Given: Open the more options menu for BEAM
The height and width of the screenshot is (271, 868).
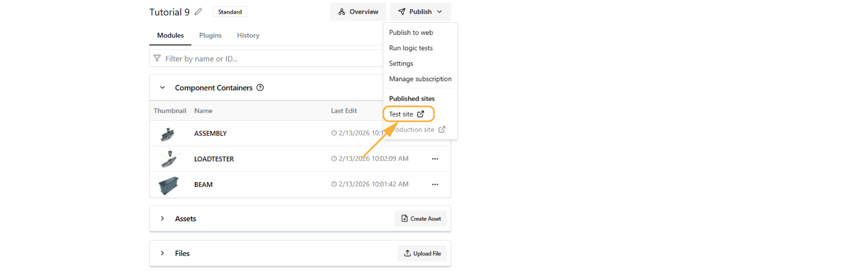Looking at the screenshot, I should pos(435,184).
